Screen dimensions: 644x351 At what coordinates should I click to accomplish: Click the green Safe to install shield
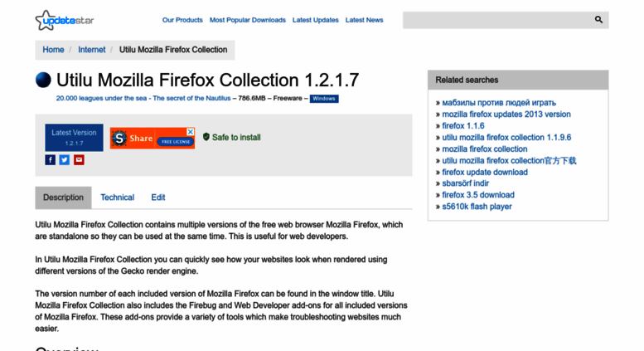pyautogui.click(x=206, y=137)
